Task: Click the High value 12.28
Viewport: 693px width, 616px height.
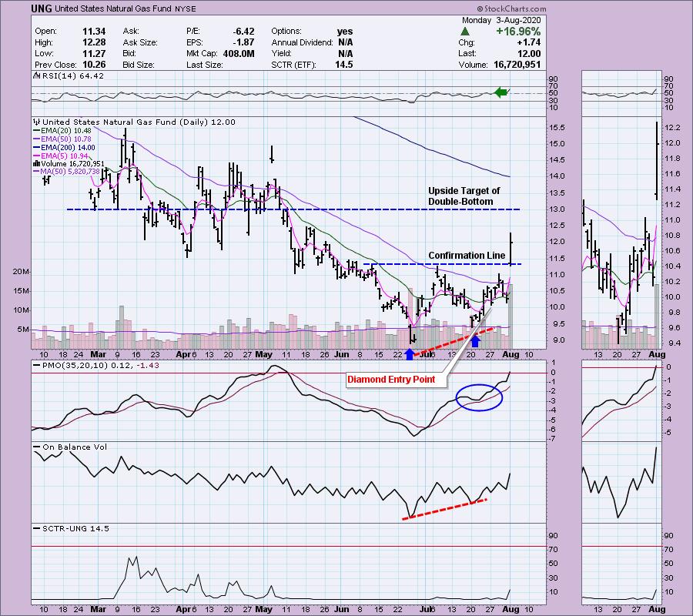Action: pyautogui.click(x=94, y=42)
